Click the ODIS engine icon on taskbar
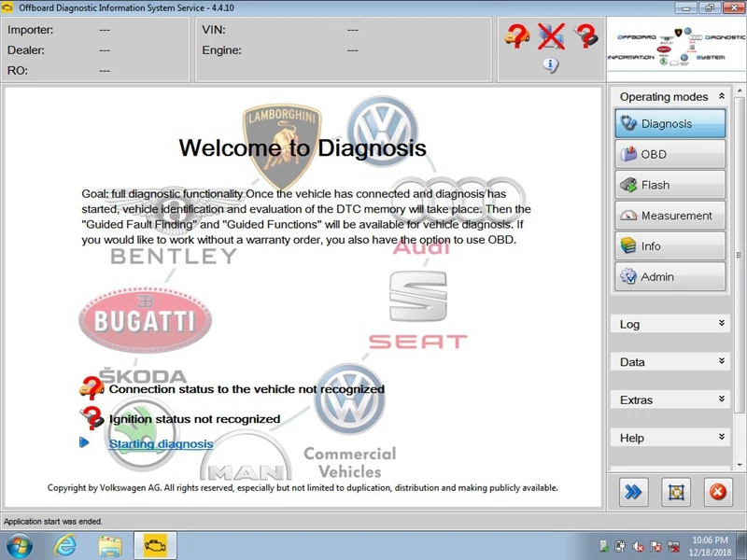This screenshot has height=560, width=747. point(155,546)
